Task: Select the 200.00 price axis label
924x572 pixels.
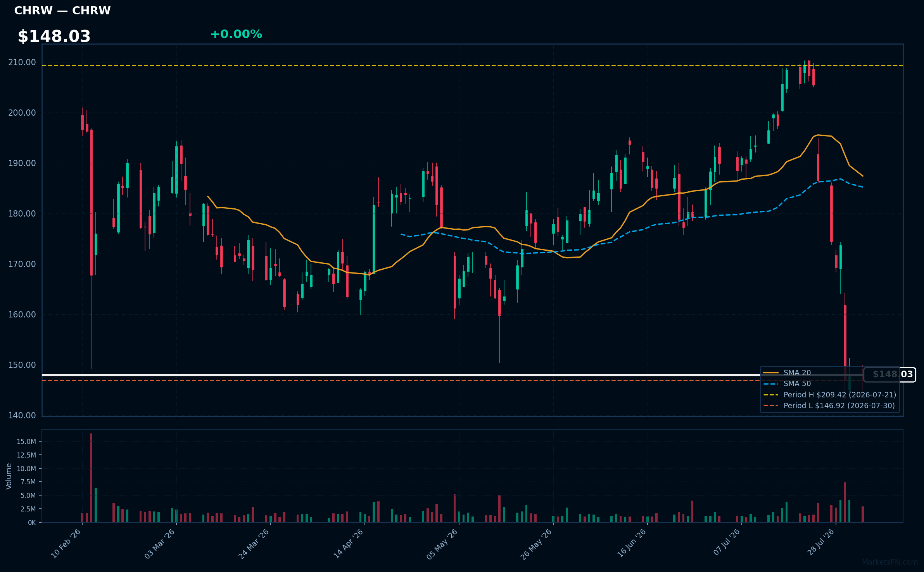Action: (x=22, y=113)
